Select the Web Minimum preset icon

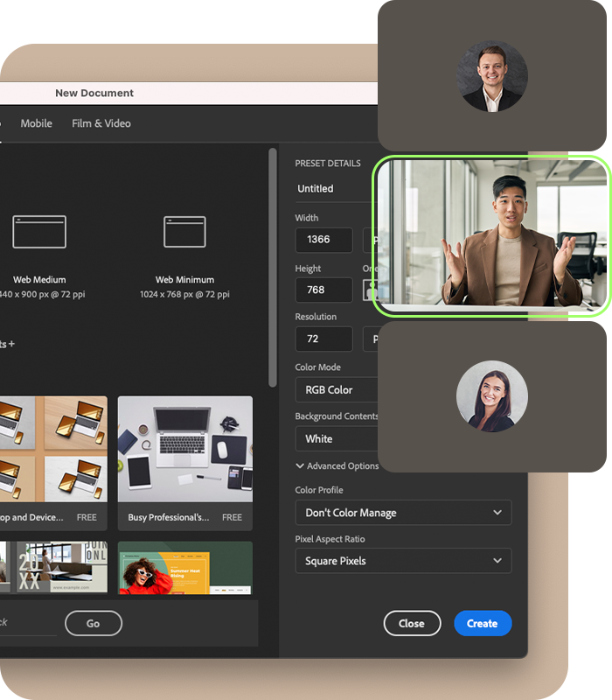coord(184,232)
